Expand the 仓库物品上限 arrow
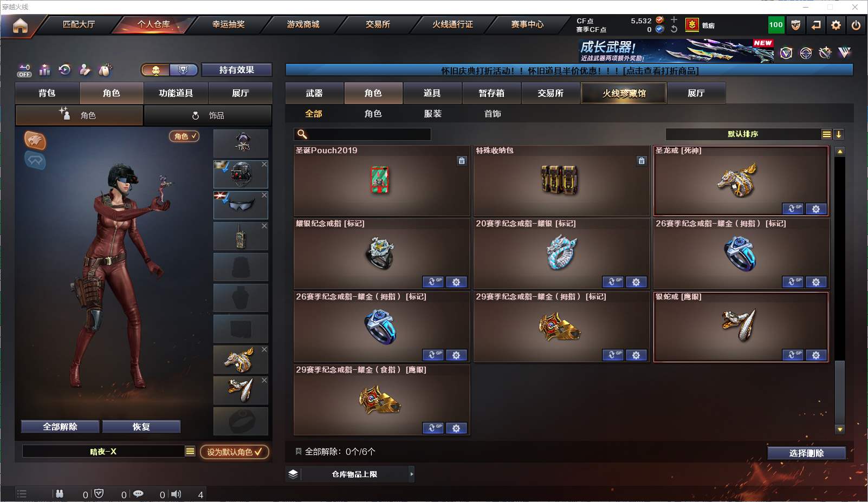 tap(412, 474)
